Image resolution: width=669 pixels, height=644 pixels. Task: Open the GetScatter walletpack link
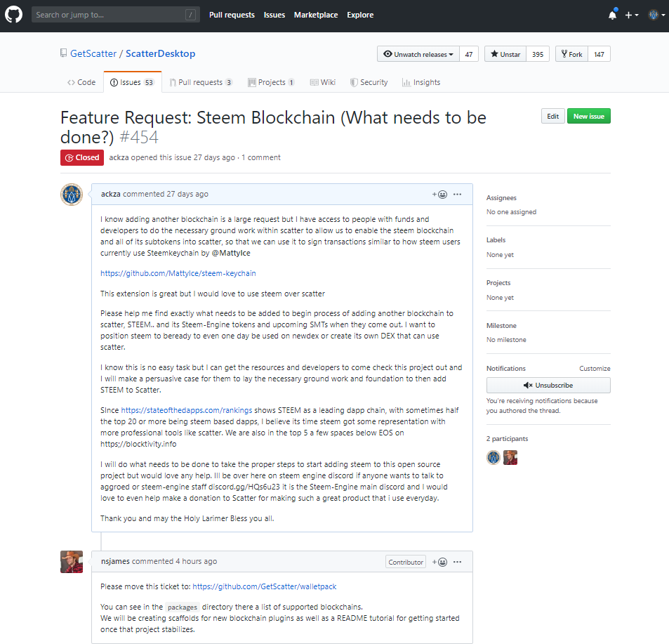(x=265, y=586)
